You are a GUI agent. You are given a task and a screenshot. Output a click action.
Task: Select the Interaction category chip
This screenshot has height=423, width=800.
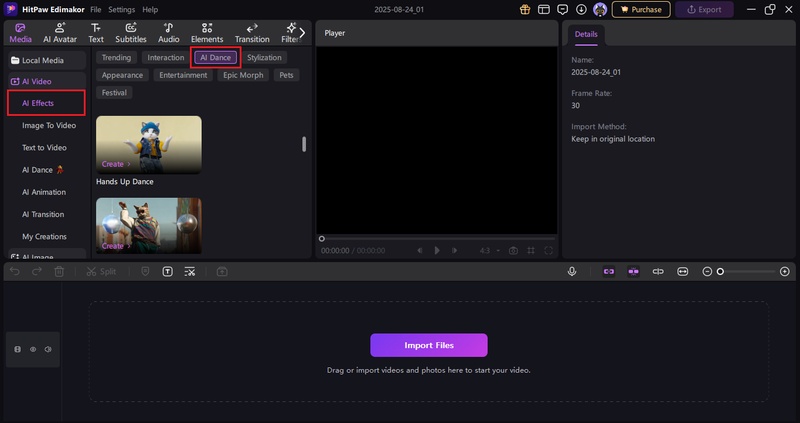[166, 58]
